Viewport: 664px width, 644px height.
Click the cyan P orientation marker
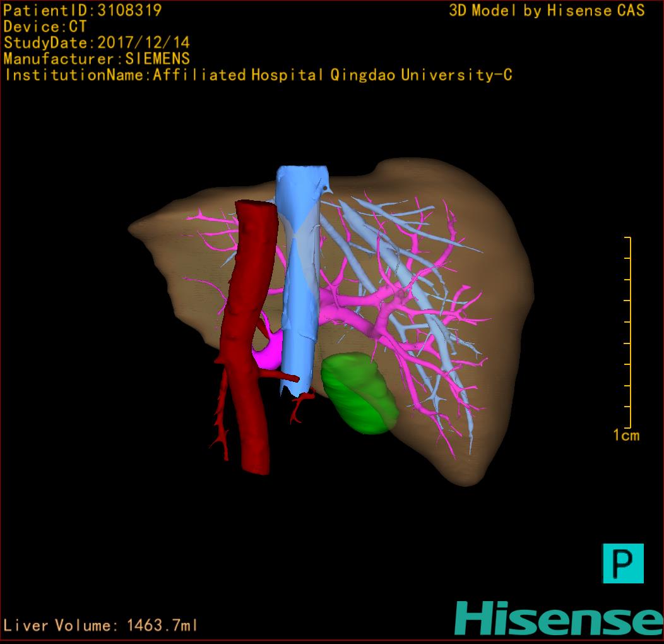pyautogui.click(x=623, y=563)
